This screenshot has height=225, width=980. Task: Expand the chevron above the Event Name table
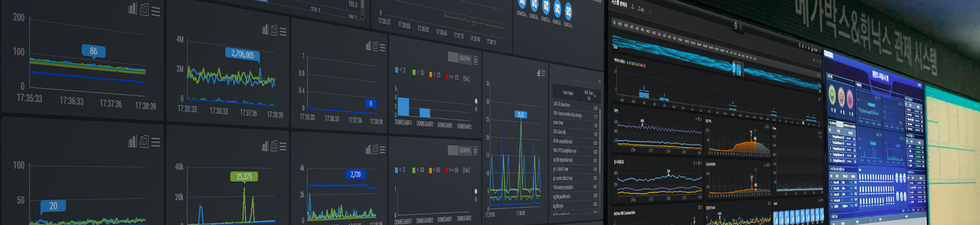pos(600,81)
